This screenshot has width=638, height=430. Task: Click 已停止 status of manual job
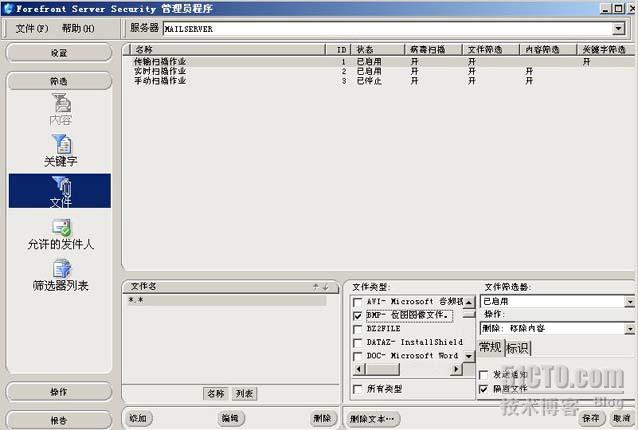tap(369, 81)
